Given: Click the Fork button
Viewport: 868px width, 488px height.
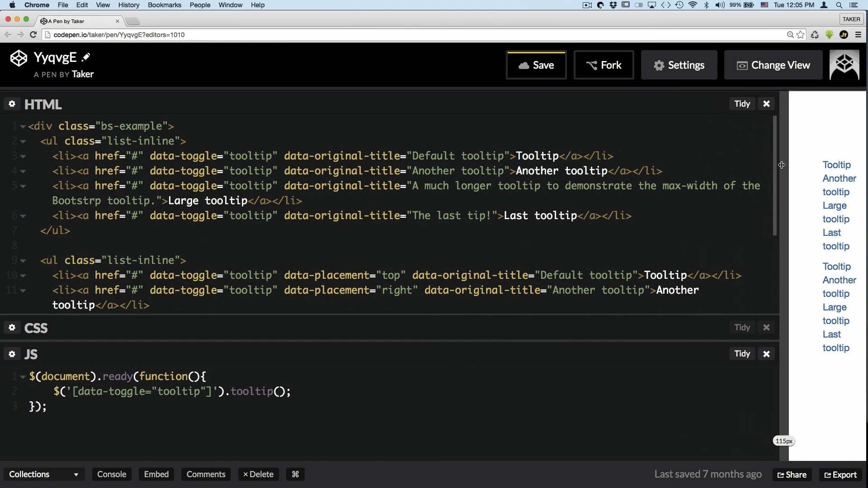Looking at the screenshot, I should pyautogui.click(x=604, y=65).
